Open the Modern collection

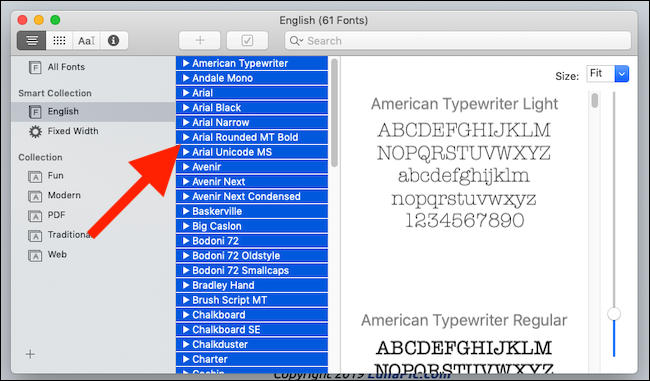pyautogui.click(x=64, y=195)
